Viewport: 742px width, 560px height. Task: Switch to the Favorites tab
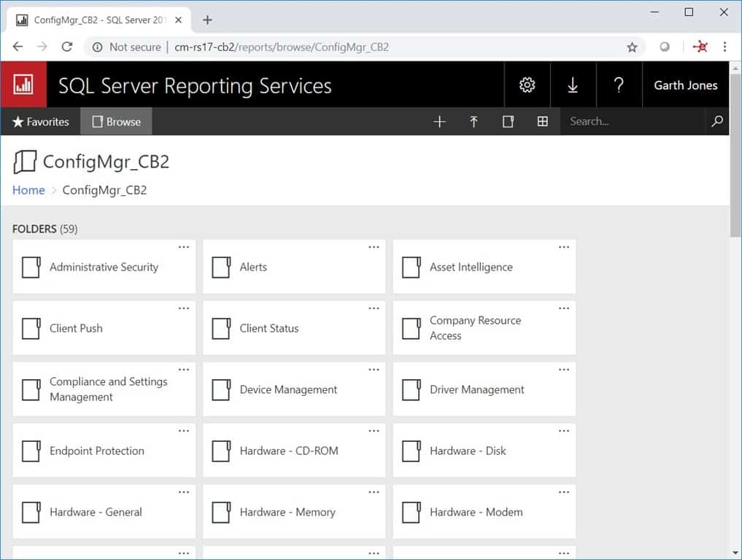point(40,121)
